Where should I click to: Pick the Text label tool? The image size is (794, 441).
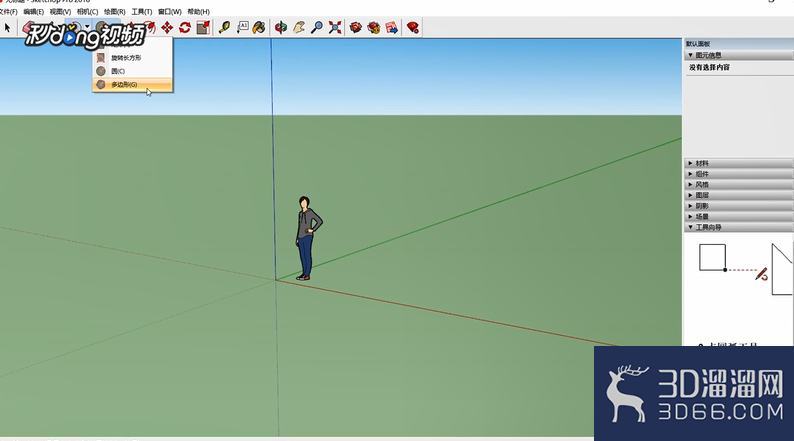[x=243, y=27]
